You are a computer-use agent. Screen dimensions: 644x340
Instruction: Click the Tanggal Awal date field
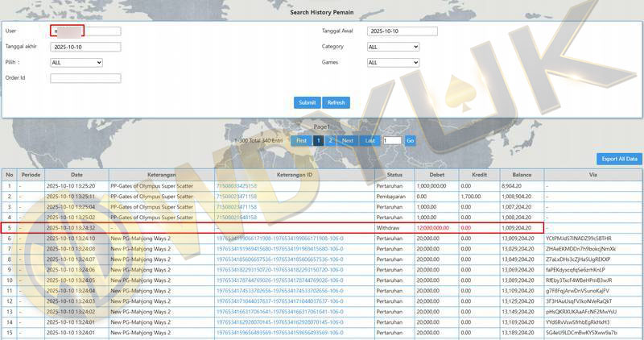(402, 31)
